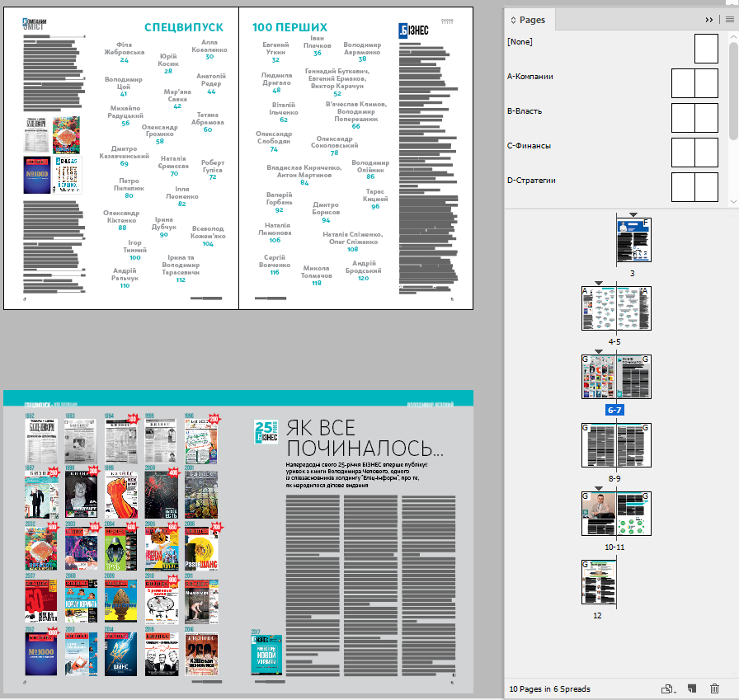
Task: Select page 11 thumbnail in Pages panel
Action: click(x=634, y=514)
